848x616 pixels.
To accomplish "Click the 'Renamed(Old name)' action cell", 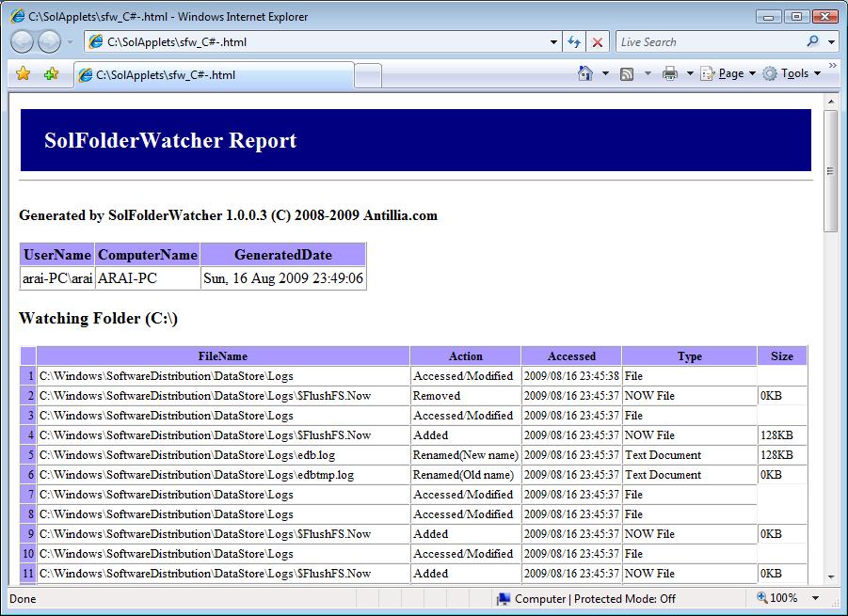I will pos(466,475).
